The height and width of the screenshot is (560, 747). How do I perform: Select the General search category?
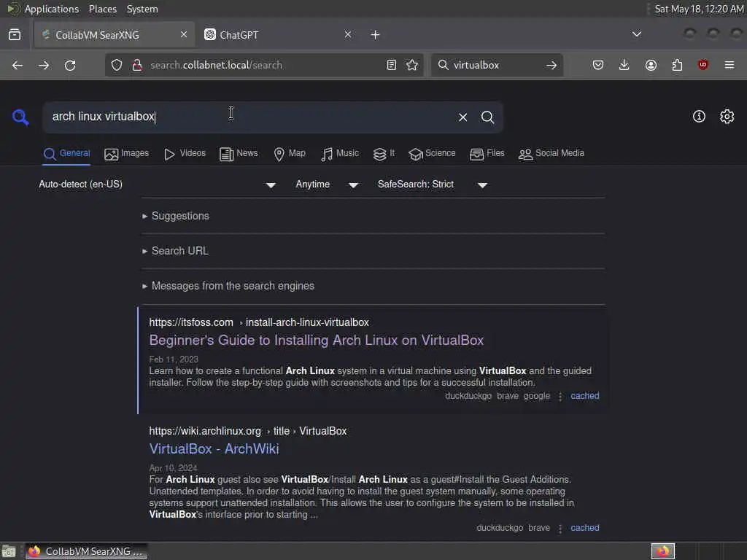[x=66, y=154]
